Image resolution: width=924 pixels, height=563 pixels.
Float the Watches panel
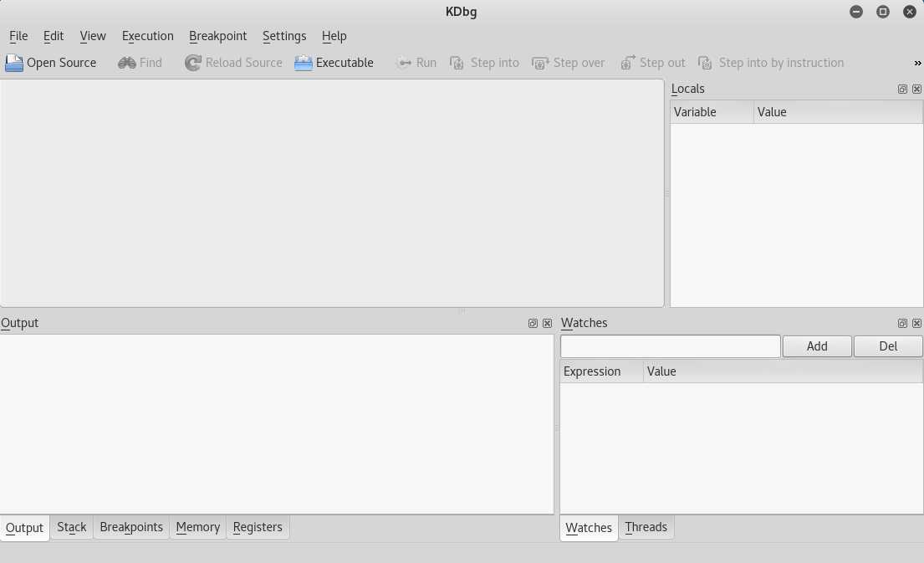tap(902, 323)
